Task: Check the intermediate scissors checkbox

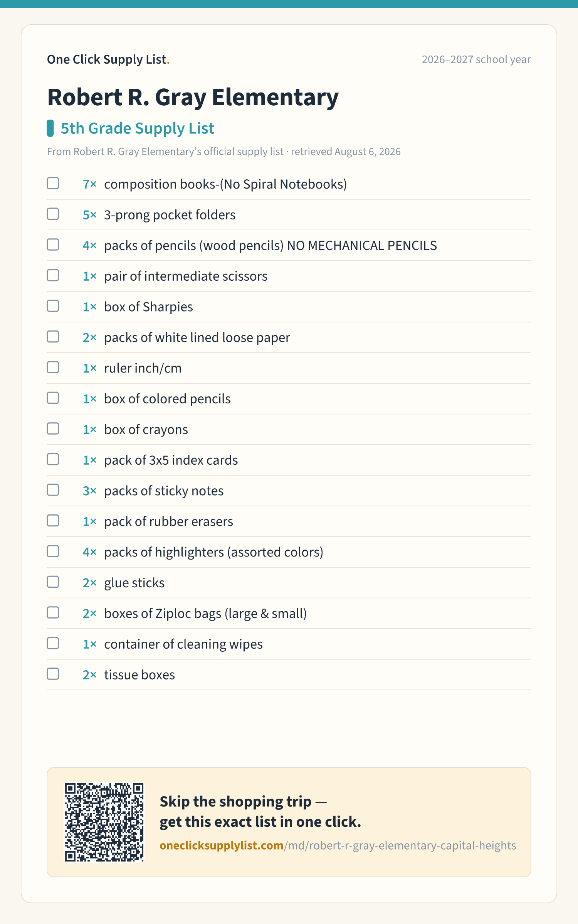Action: click(x=53, y=275)
